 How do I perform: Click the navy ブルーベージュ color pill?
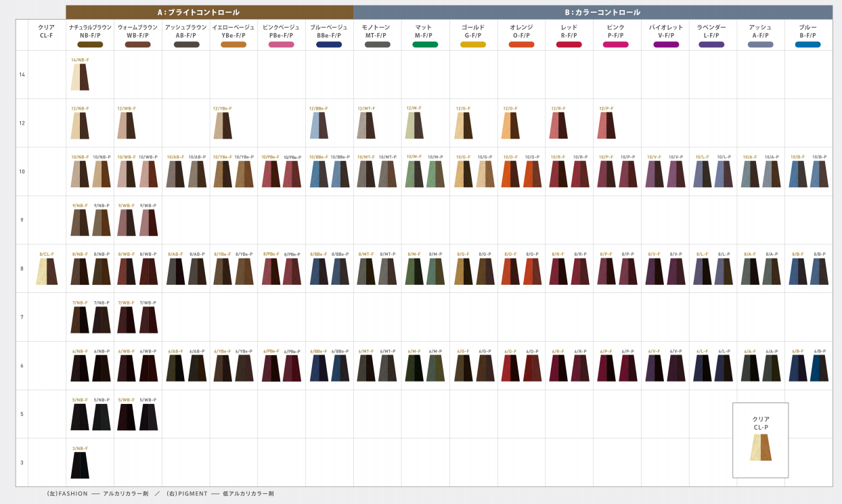tap(329, 45)
